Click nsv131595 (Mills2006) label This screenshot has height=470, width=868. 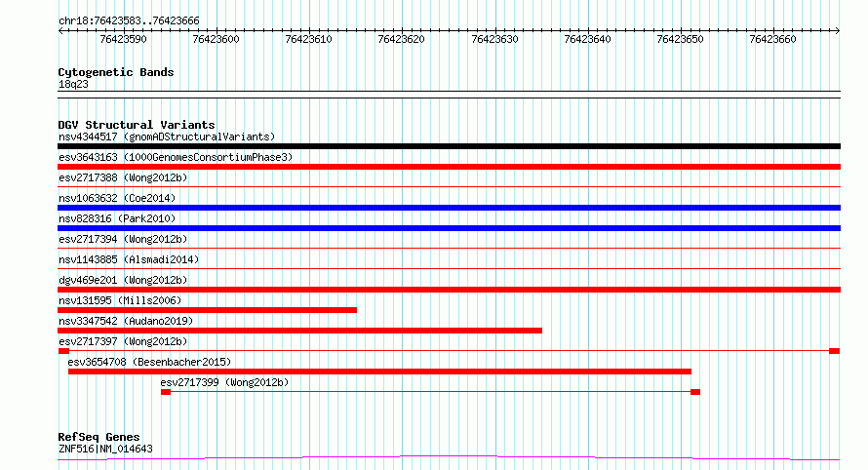coord(120,300)
